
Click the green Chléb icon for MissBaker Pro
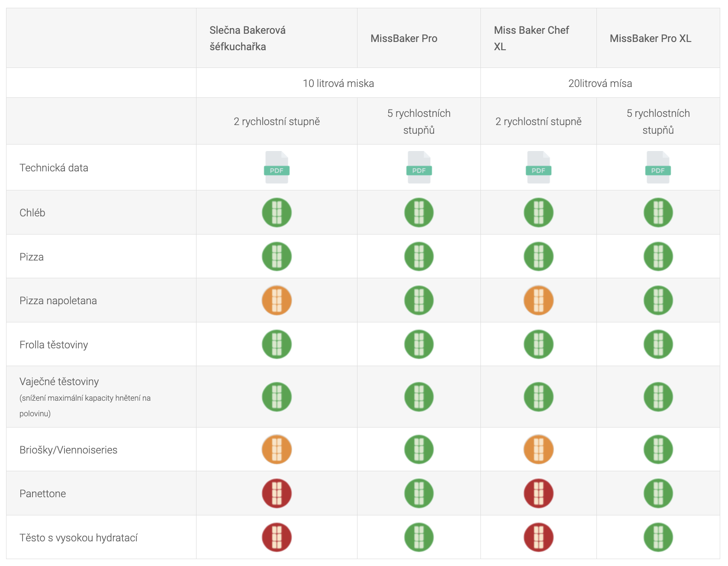(419, 212)
